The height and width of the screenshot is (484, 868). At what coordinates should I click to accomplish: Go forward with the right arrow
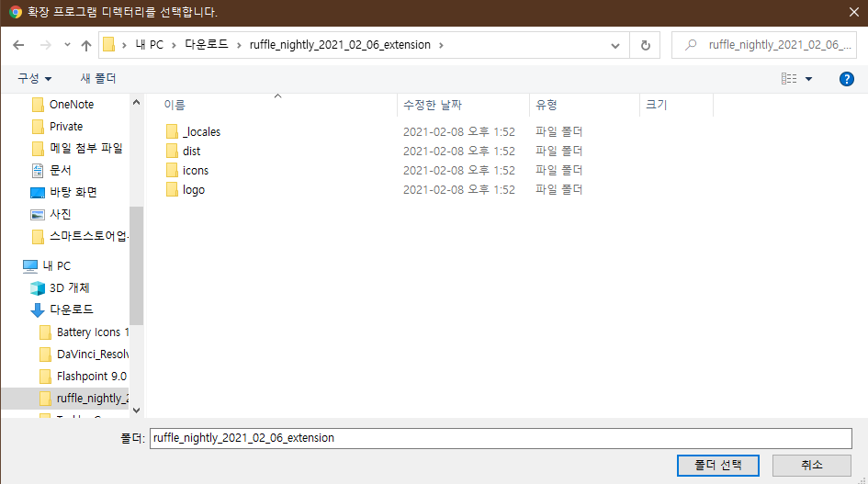[x=45, y=45]
